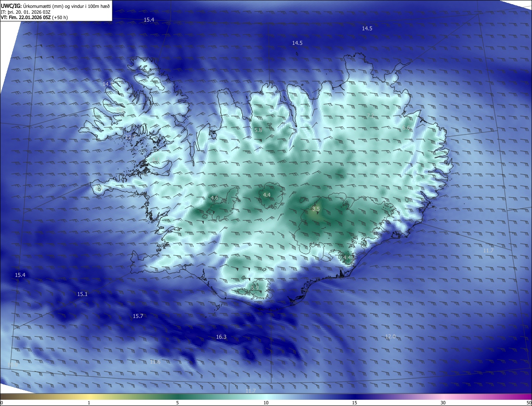This screenshot has height=406, width=532.
Task: Click the title text 'Úrkomumætti (mm) og vindur í 100m hæð'
Action: pyautogui.click(x=66, y=6)
